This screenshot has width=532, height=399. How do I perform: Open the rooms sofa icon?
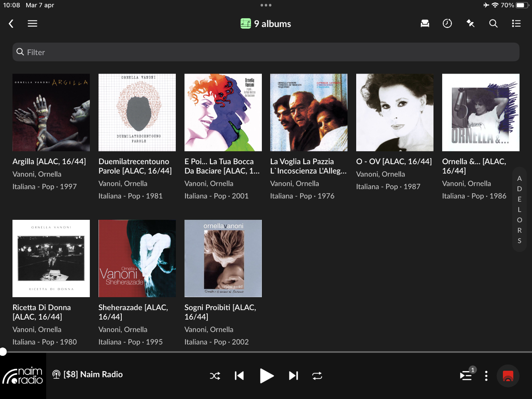pyautogui.click(x=425, y=24)
